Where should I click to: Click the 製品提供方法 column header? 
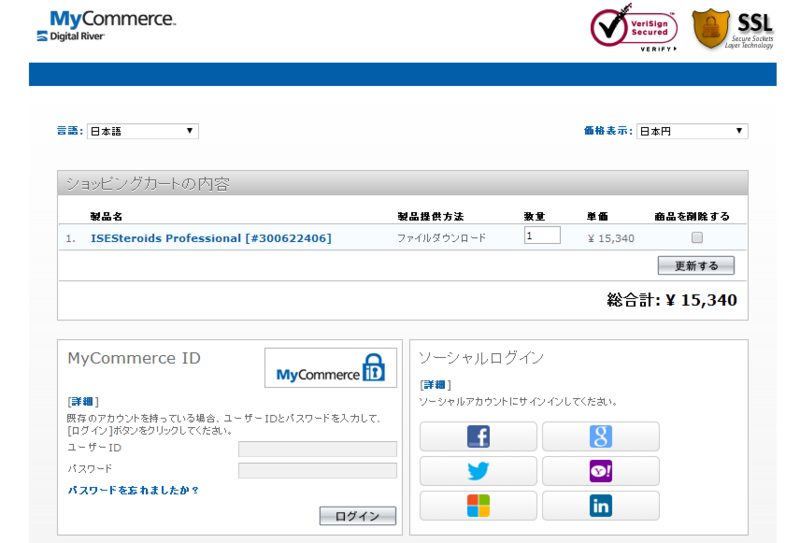tap(431, 216)
